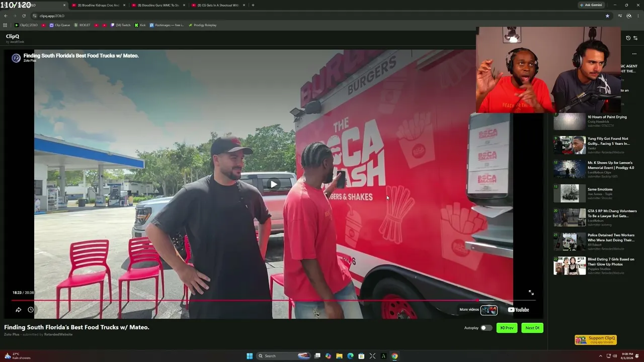Open the clock showing 9:08 PM
644x362 pixels.
[627, 356]
